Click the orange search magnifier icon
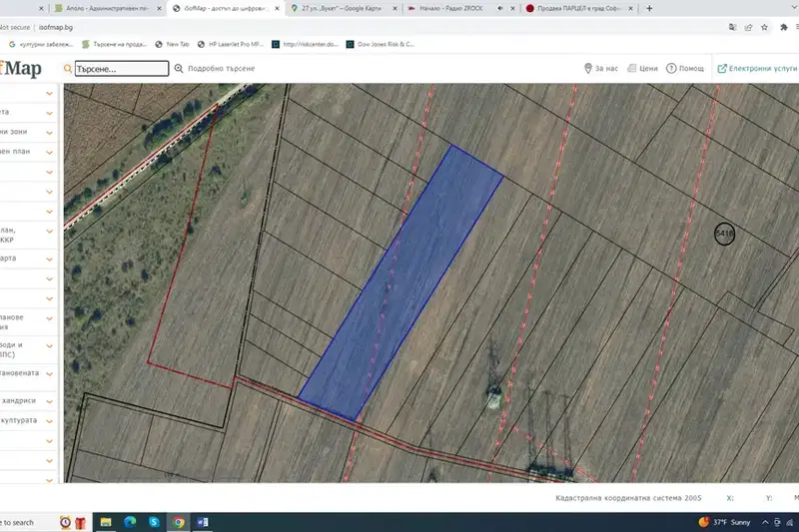 [x=67, y=68]
